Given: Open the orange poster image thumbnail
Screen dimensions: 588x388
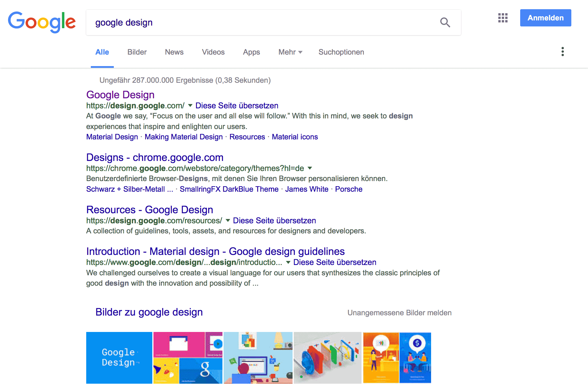Looking at the screenshot, I should click(381, 358).
